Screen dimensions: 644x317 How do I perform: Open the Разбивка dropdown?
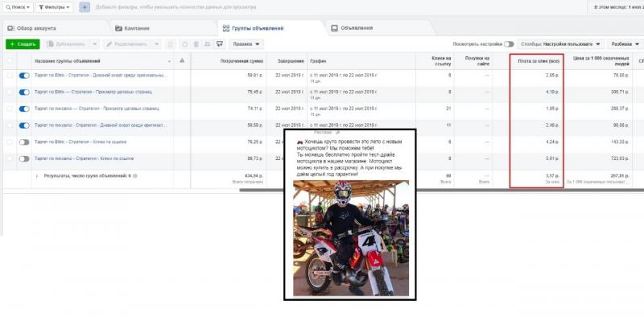625,44
